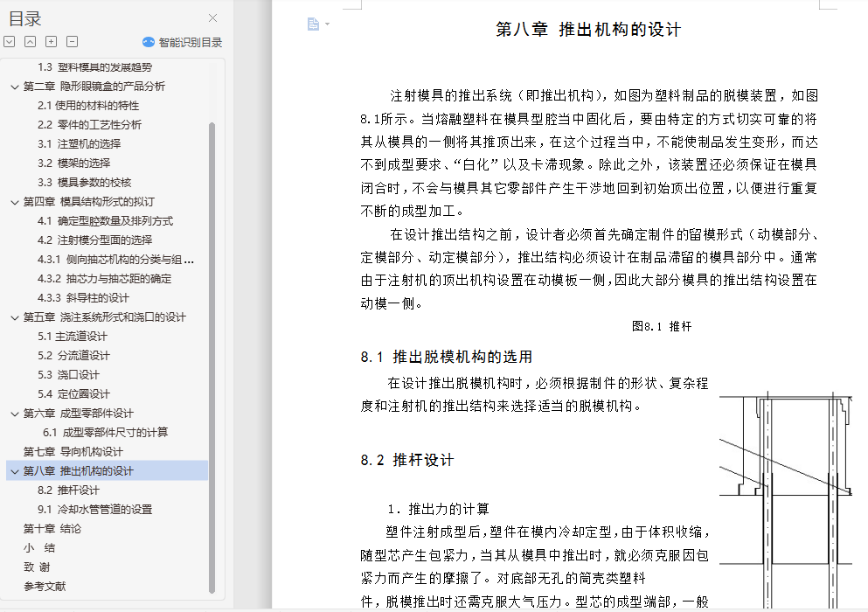Go to 8.2 推杆设计 in outline

tap(69, 490)
